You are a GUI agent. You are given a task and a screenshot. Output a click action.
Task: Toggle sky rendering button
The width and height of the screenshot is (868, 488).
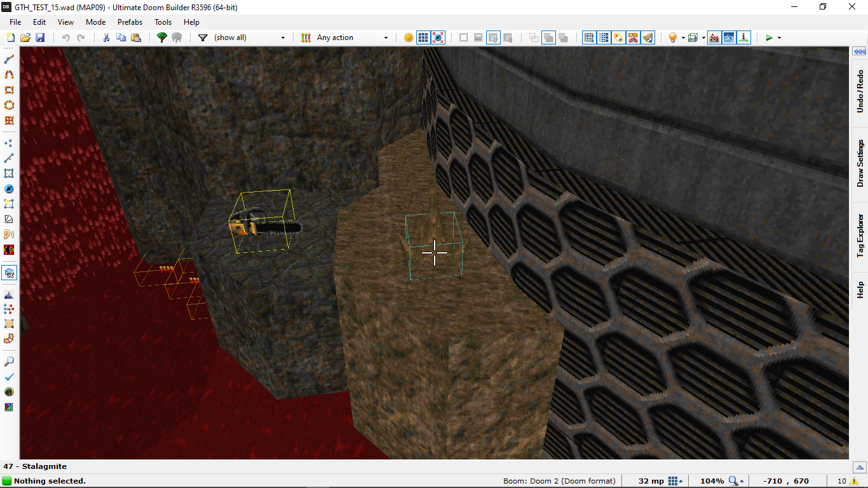729,37
